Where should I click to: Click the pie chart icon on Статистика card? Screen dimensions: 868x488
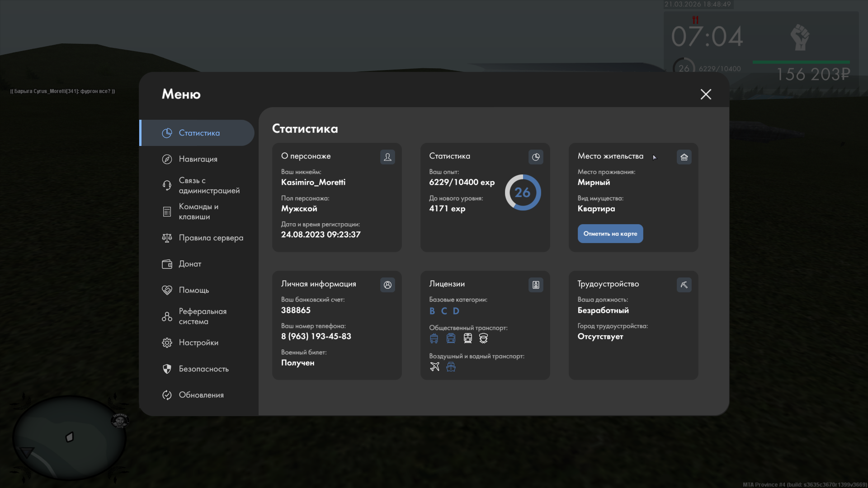click(536, 157)
